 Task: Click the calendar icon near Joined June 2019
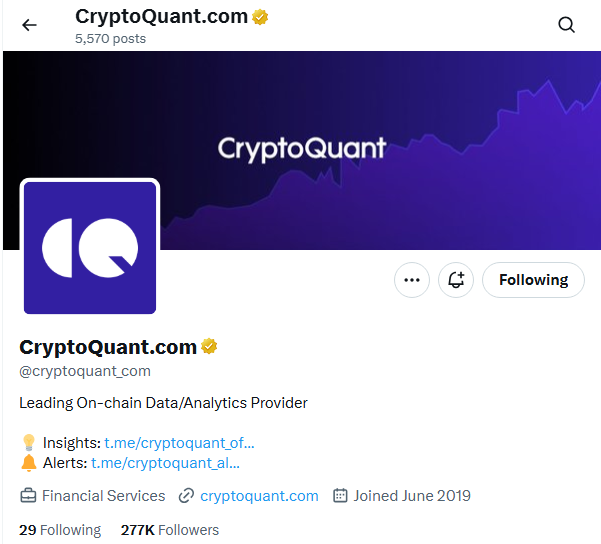point(340,495)
